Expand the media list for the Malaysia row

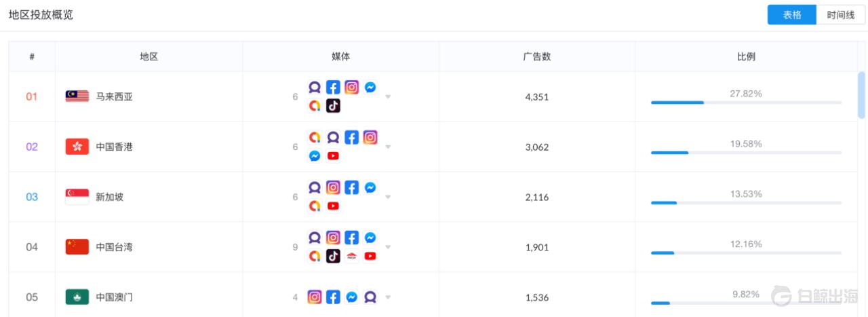click(x=389, y=97)
